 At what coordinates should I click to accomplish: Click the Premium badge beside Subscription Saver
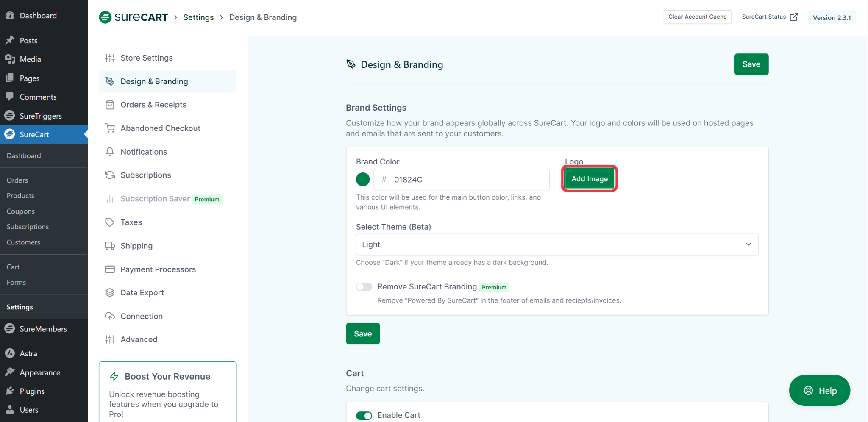pyautogui.click(x=207, y=199)
